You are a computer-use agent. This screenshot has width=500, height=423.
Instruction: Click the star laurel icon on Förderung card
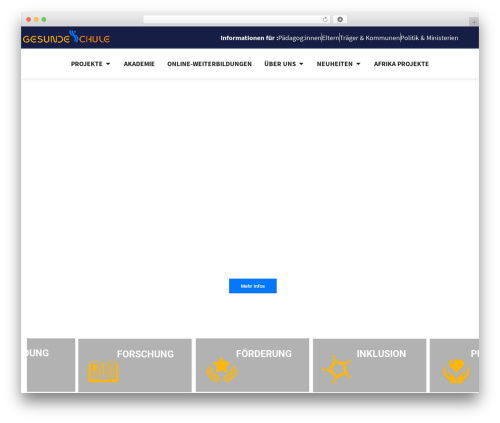tap(222, 369)
